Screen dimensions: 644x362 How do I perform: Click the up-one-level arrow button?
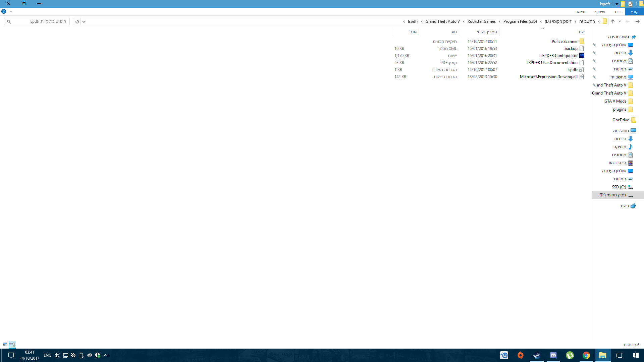(612, 21)
